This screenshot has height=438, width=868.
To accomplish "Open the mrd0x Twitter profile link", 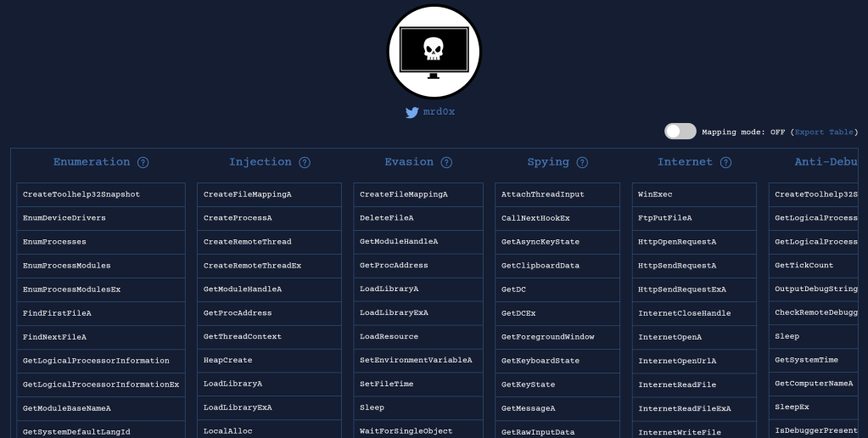I will [439, 112].
